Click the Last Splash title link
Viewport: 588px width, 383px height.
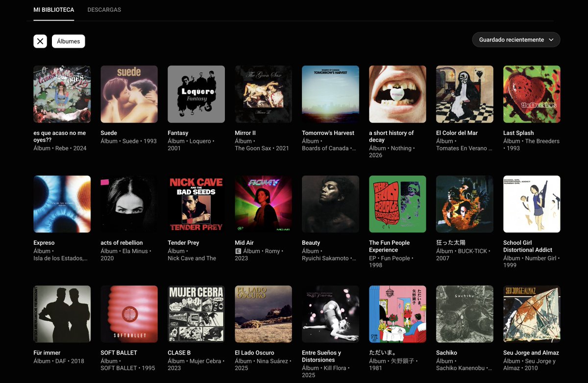518,133
